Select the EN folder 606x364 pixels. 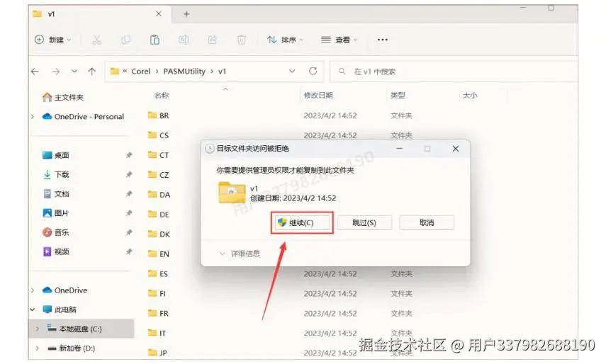point(159,254)
